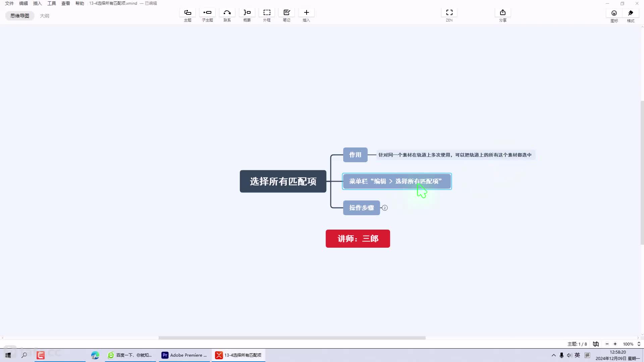Click the 主题: 1 / 8 topic counter
Viewport: 644px width, 362px height.
coord(577,344)
